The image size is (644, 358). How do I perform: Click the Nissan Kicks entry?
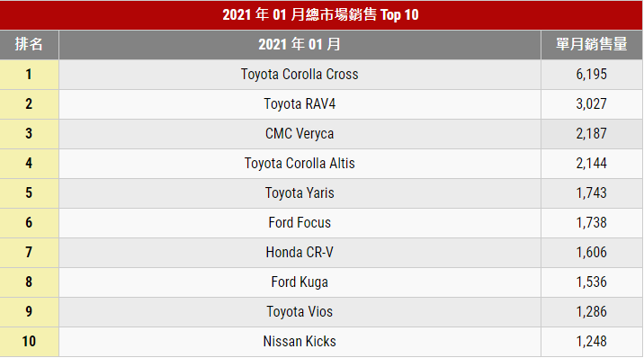point(300,342)
